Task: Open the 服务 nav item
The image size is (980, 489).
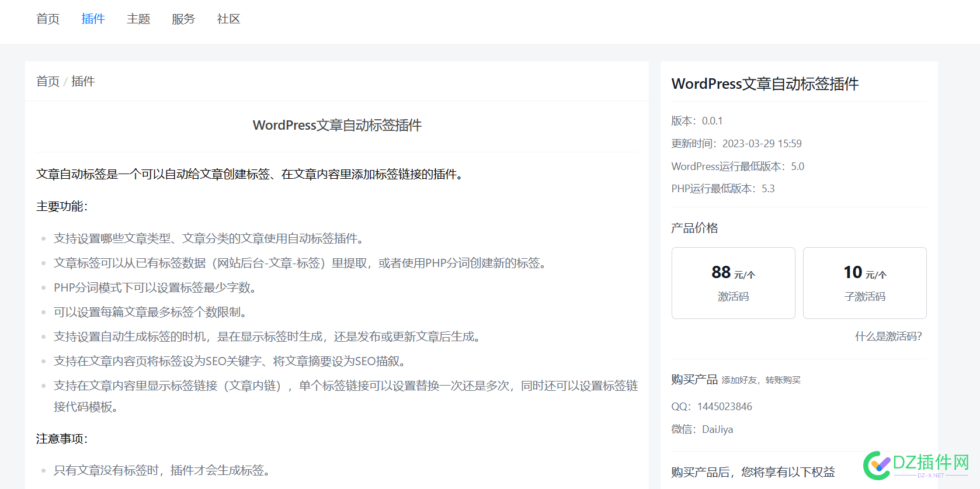Action: click(x=183, y=19)
